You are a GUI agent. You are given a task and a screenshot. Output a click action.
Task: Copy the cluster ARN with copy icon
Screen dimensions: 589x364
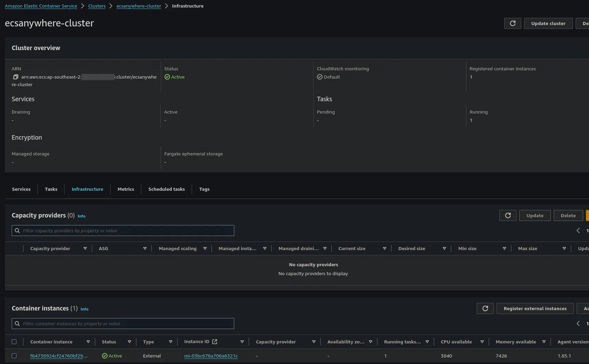tap(15, 77)
